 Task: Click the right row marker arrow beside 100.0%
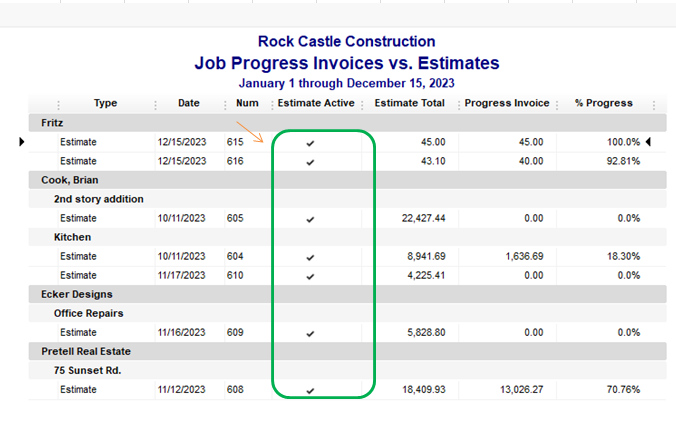click(648, 142)
